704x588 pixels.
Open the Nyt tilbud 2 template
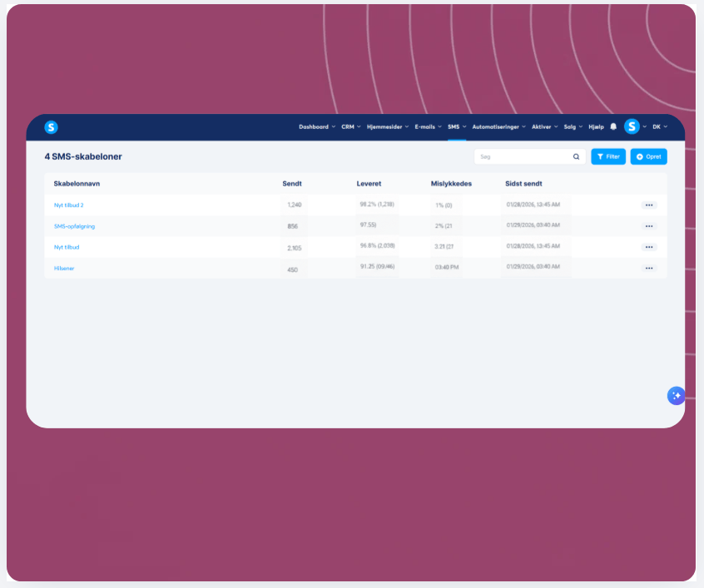click(x=69, y=205)
